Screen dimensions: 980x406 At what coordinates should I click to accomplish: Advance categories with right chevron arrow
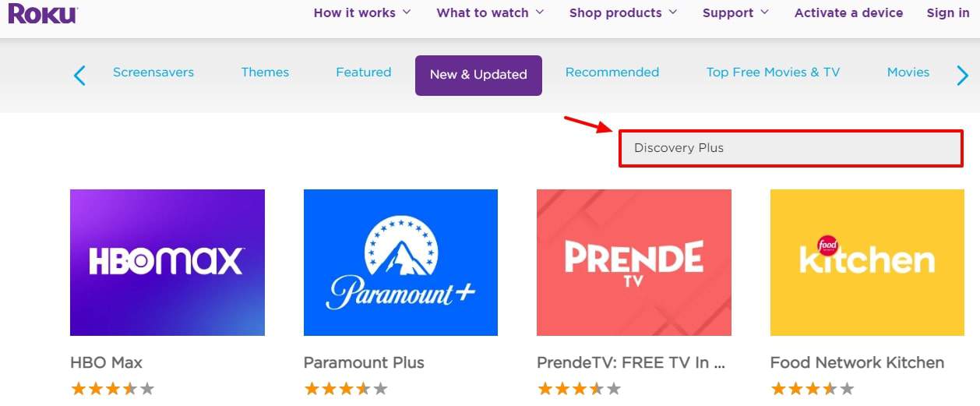coord(962,75)
